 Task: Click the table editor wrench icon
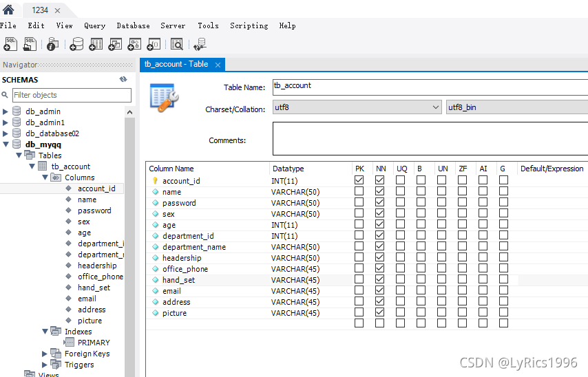(164, 98)
